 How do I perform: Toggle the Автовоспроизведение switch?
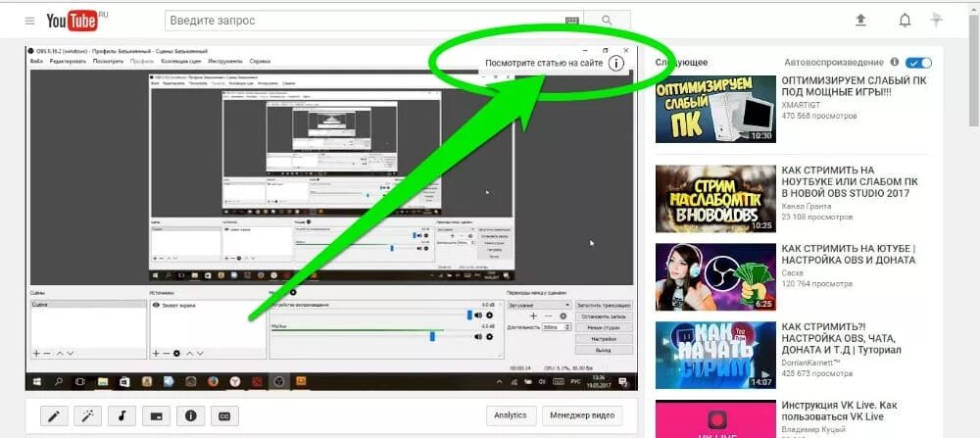919,63
